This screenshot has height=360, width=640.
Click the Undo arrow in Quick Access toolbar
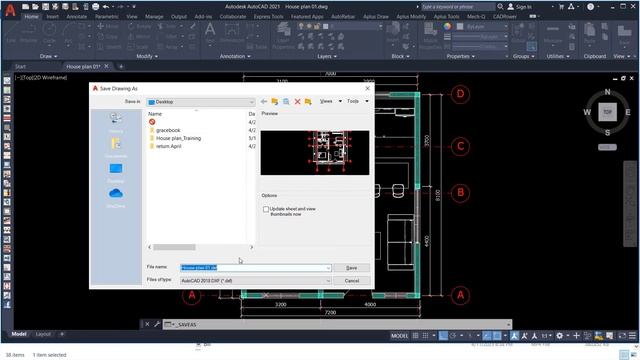[106, 7]
